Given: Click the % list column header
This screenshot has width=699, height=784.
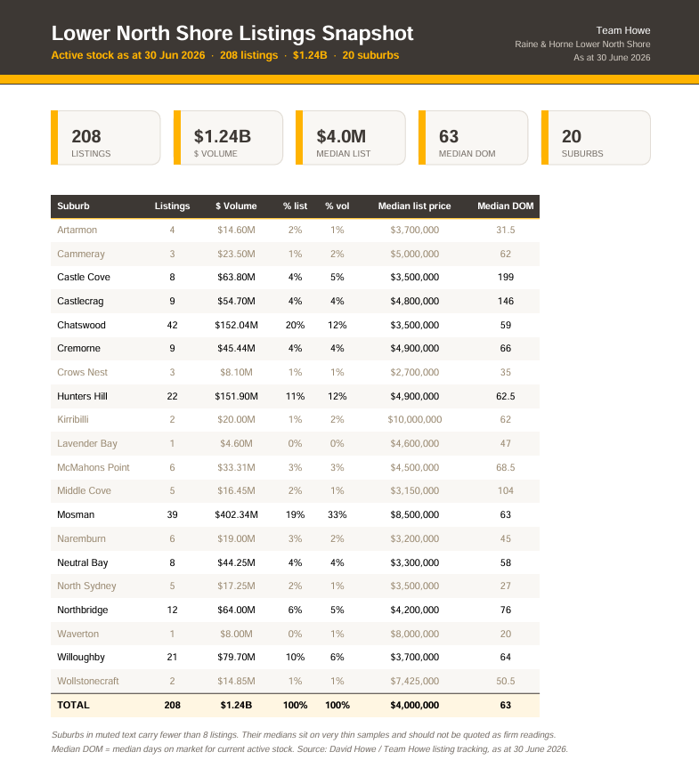Looking at the screenshot, I should [296, 206].
